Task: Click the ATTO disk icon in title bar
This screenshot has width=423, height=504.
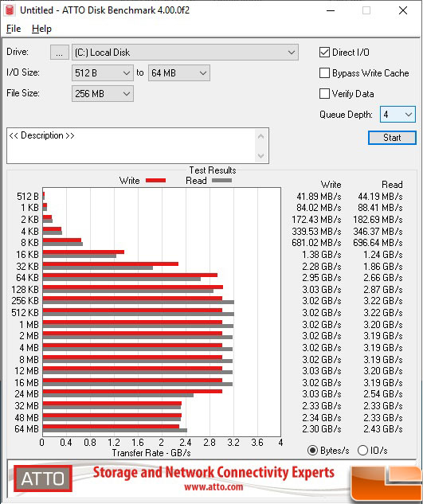Action: pyautogui.click(x=10, y=10)
